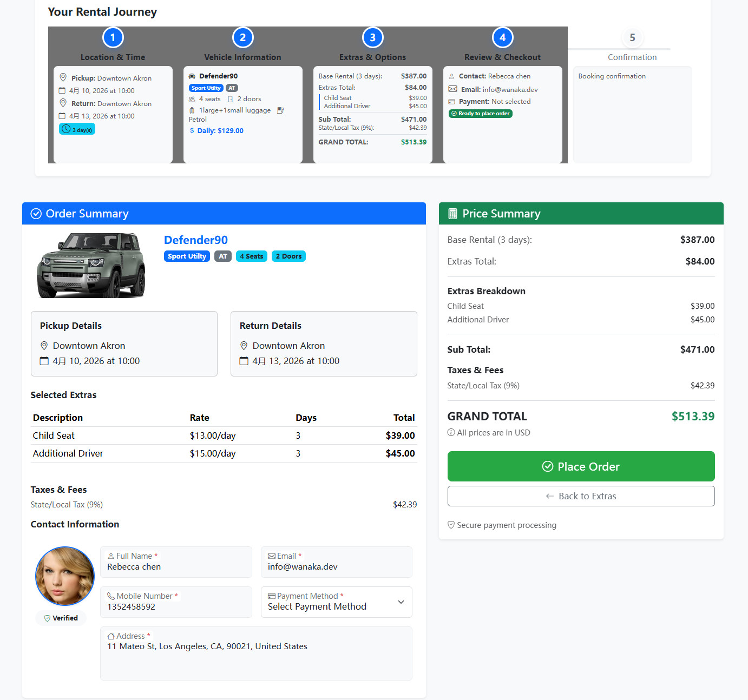Click the Return Details calendar icon
Viewport: 748px width, 700px height.
point(244,361)
